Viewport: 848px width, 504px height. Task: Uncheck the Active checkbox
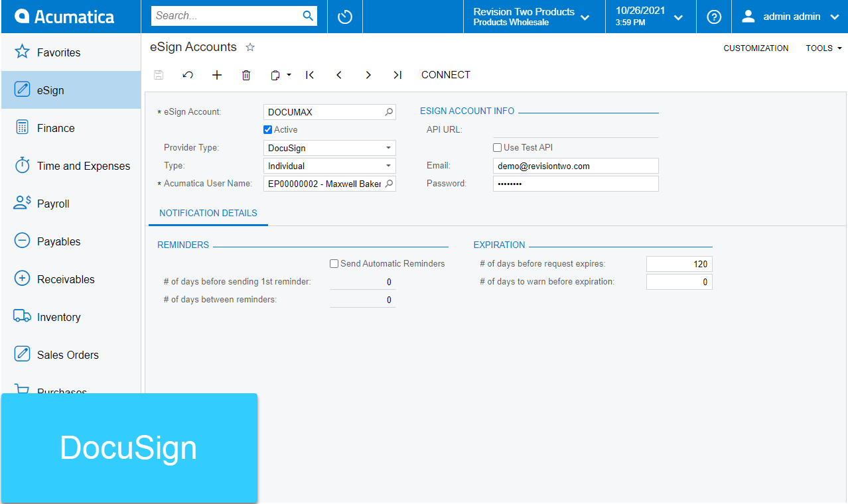click(268, 130)
